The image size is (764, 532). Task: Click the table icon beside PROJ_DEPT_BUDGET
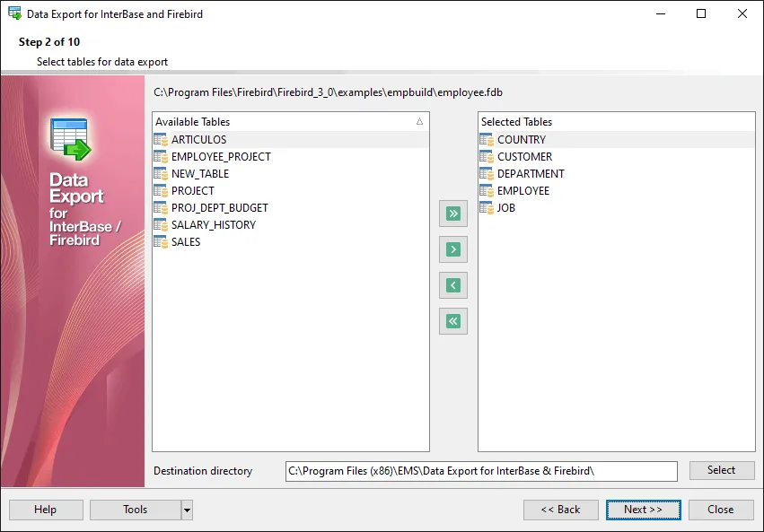tap(161, 208)
